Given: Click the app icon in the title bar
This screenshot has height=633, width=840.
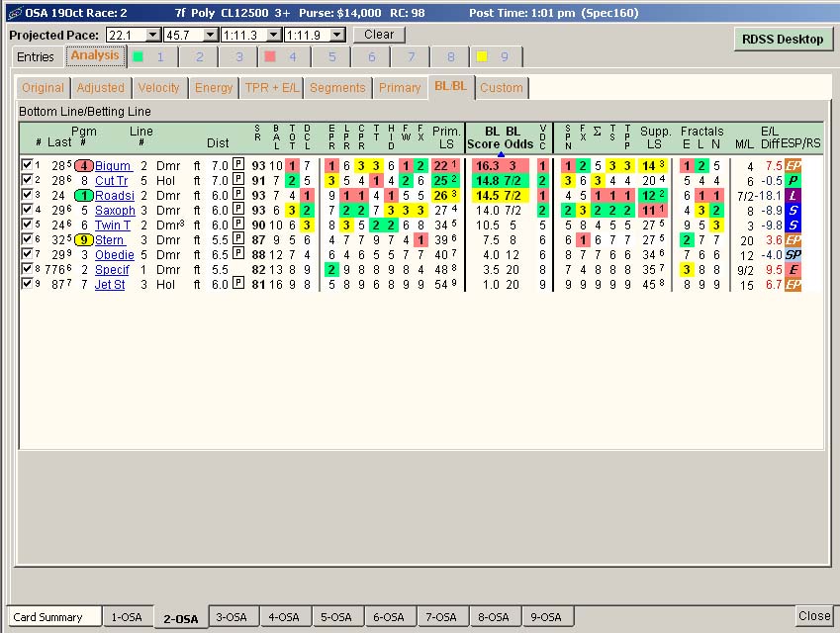Looking at the screenshot, I should coord(16,13).
